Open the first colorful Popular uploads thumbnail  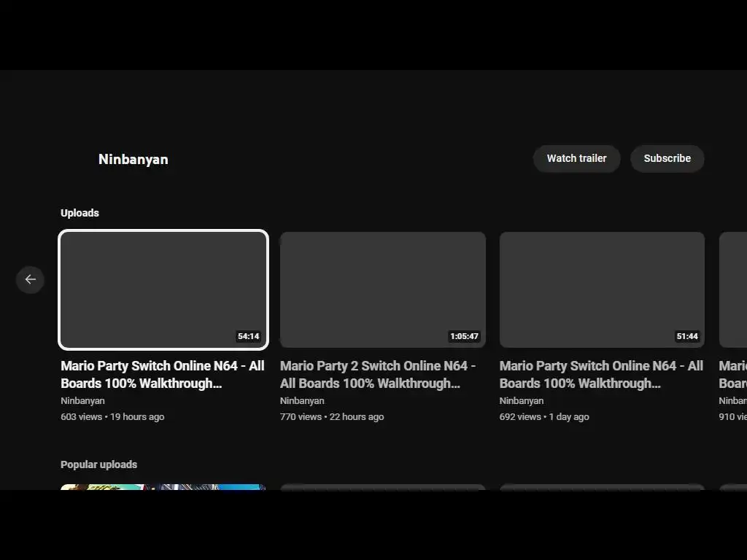coord(163,487)
